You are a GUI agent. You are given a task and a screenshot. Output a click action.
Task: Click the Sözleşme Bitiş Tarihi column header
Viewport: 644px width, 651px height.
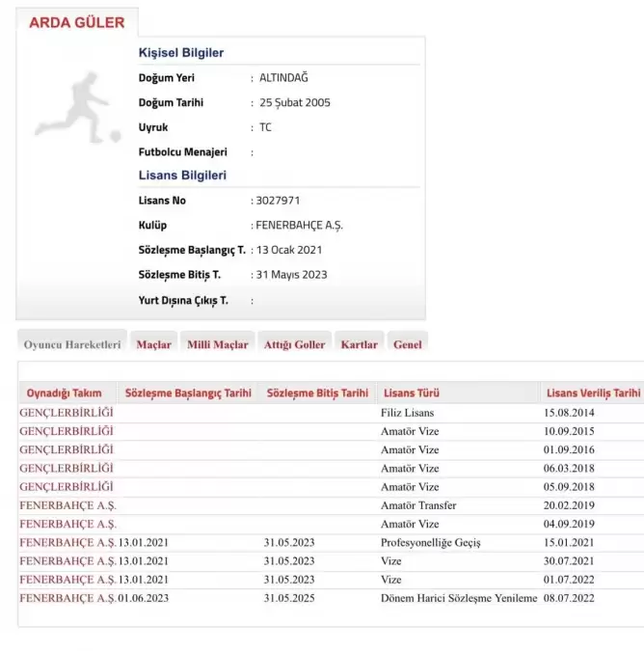(x=317, y=393)
